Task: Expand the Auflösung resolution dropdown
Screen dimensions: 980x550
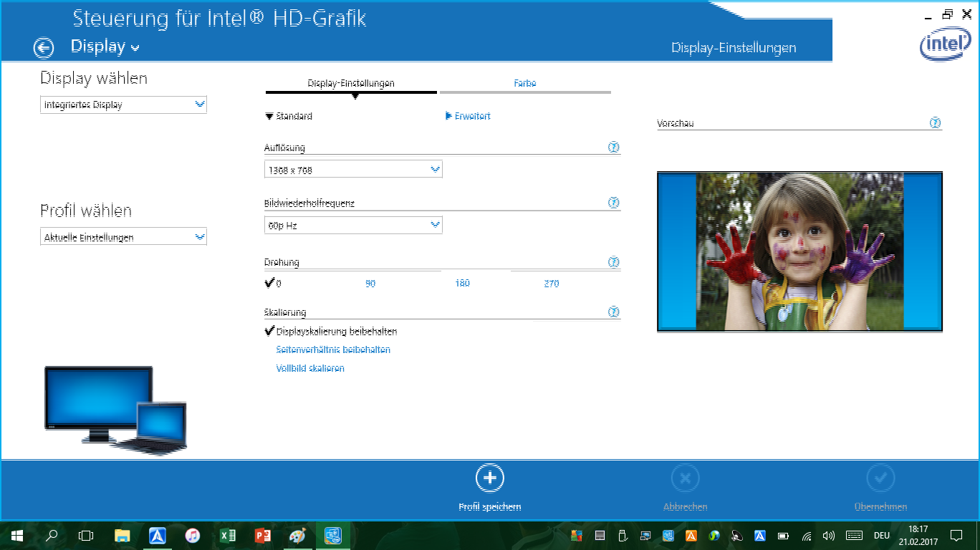Action: click(x=353, y=170)
